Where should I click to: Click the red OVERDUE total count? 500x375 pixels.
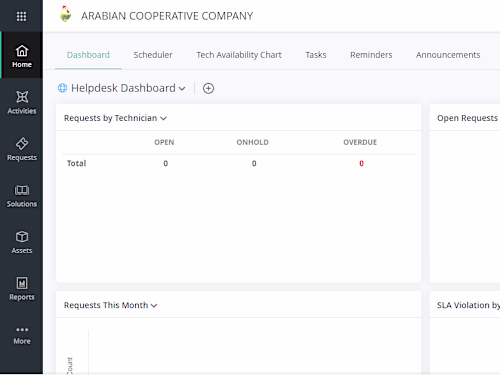point(361,163)
